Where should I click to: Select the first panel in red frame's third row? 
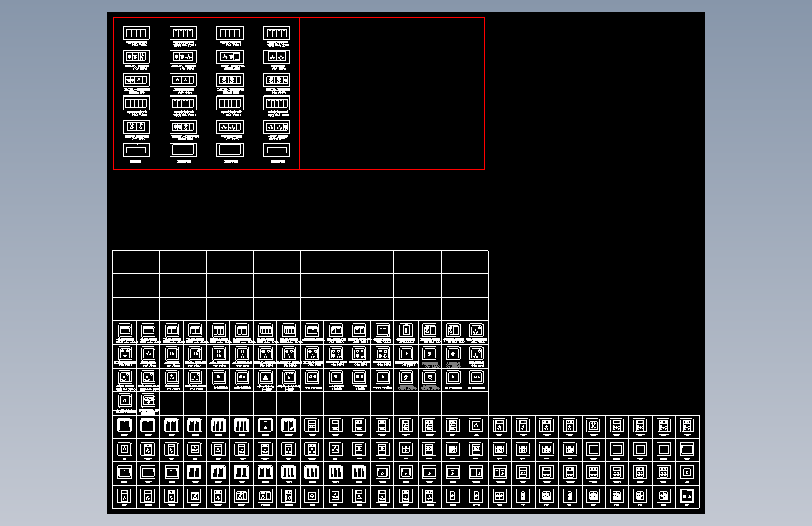(x=136, y=80)
